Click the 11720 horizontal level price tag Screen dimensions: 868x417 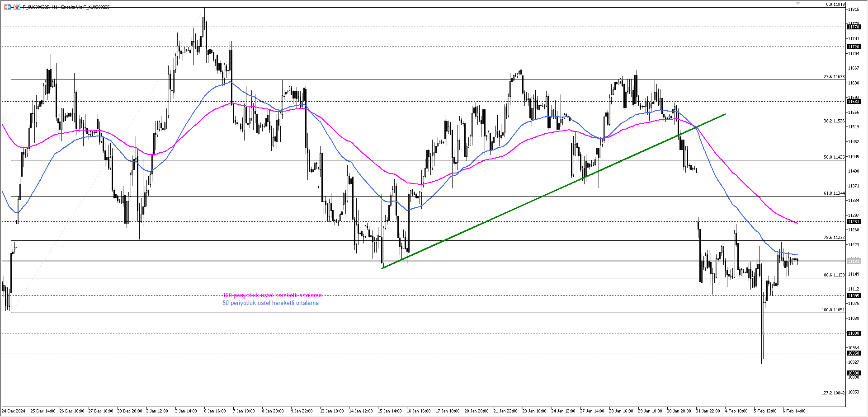click(854, 47)
